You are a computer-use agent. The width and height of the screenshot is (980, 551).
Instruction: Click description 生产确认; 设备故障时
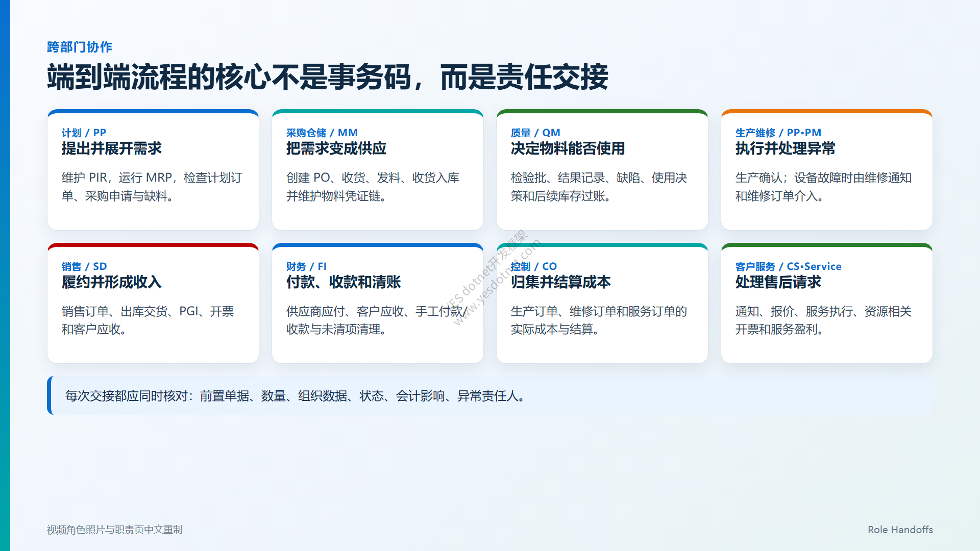[823, 187]
